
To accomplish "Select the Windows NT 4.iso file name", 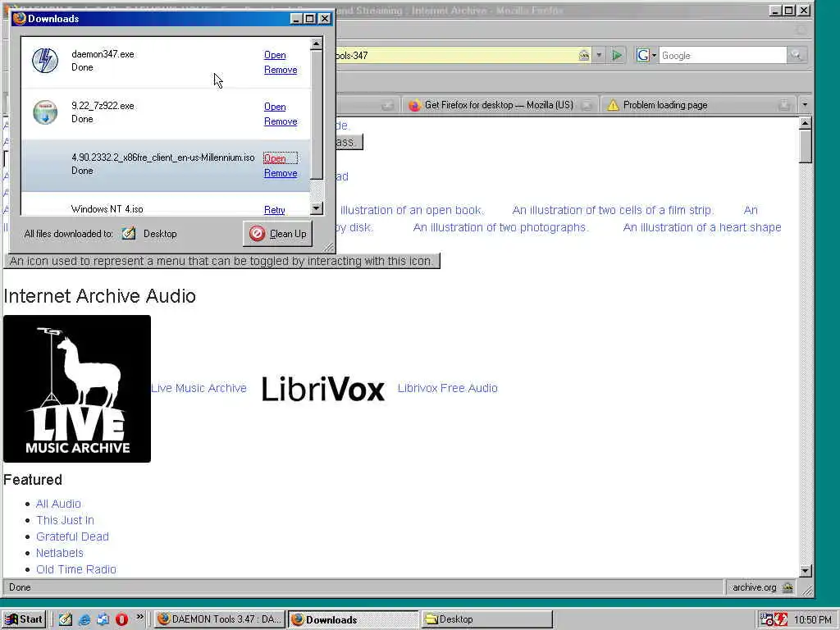I will [x=107, y=209].
